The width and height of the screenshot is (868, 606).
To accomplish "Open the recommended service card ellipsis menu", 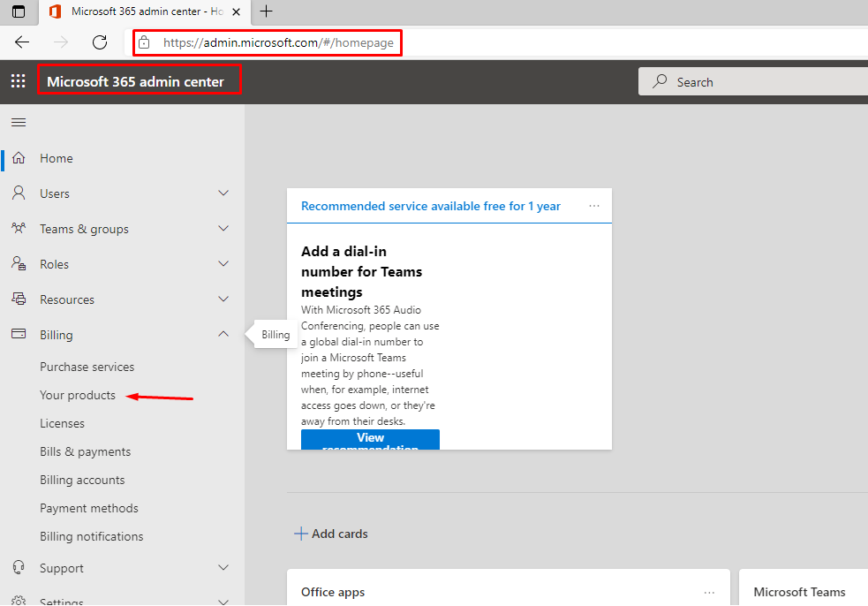I will click(x=594, y=206).
